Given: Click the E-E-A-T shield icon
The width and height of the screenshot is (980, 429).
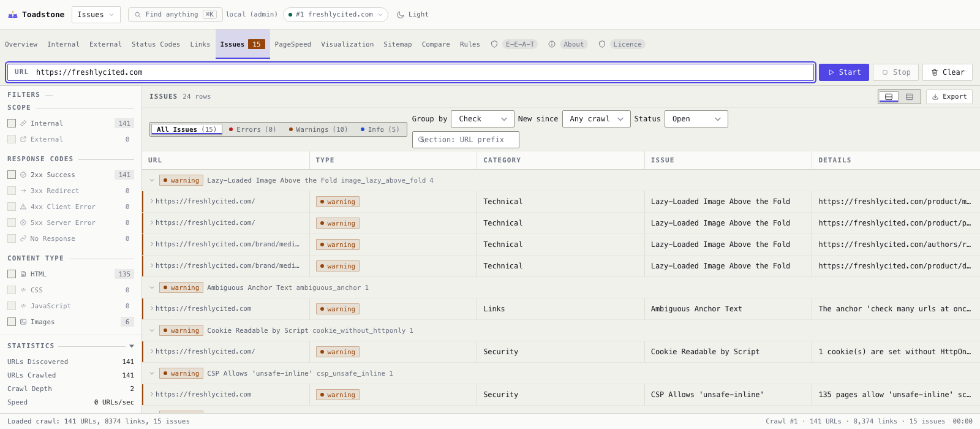Looking at the screenshot, I should tap(494, 44).
